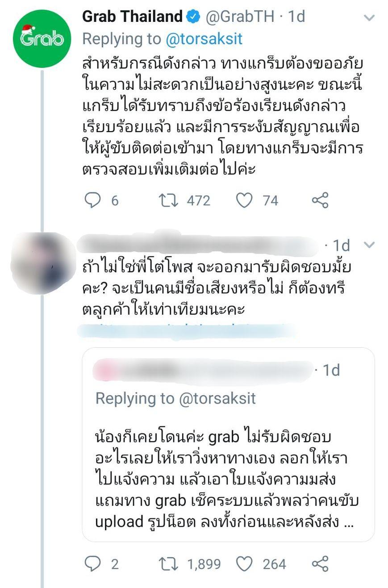388x588 pixels.
Task: Like the tweet with 264 likes
Action: pyautogui.click(x=244, y=564)
